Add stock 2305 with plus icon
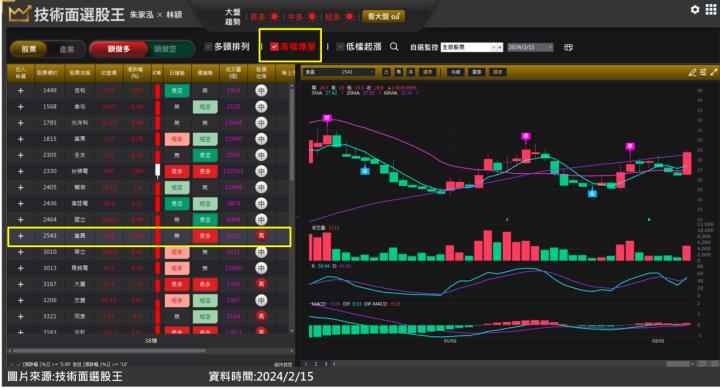The width and height of the screenshot is (720, 390). pos(20,155)
